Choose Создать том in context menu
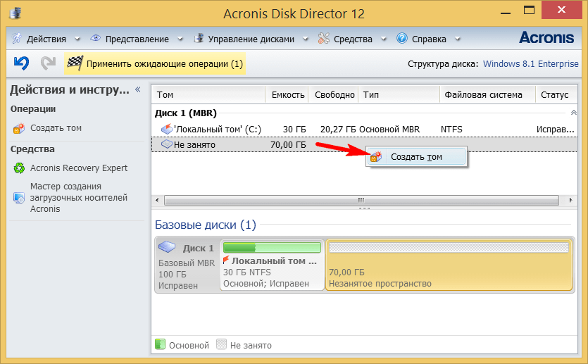588x364 pixels. pyautogui.click(x=415, y=157)
